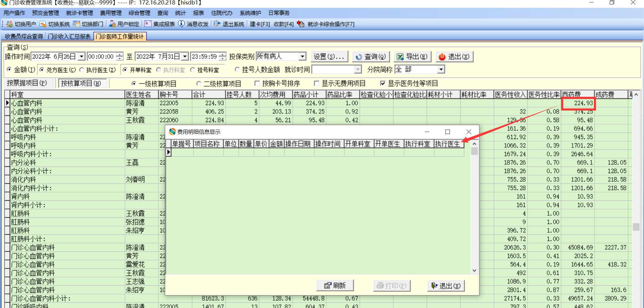
Task: Enable 显示无费用项目 checkbox
Action: [x=317, y=83]
